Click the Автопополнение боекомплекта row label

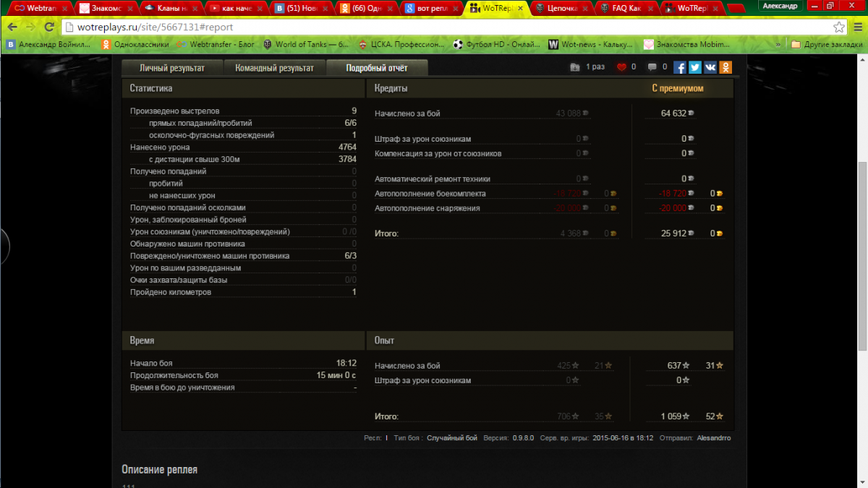(x=430, y=194)
